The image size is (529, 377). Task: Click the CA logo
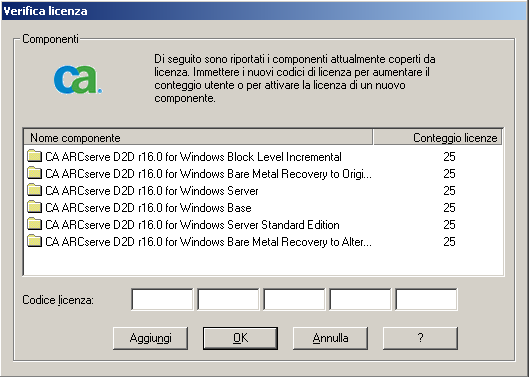78,80
